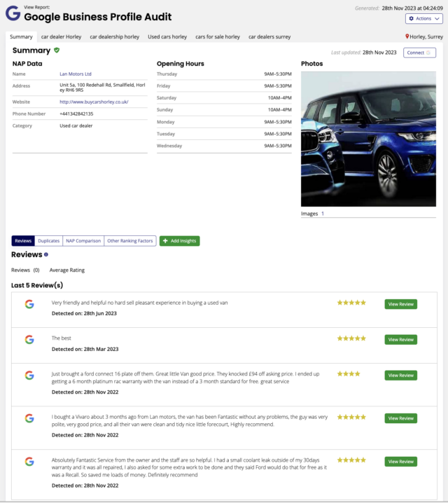
Task: Click the blue cars photo thumbnail
Action: click(x=368, y=139)
